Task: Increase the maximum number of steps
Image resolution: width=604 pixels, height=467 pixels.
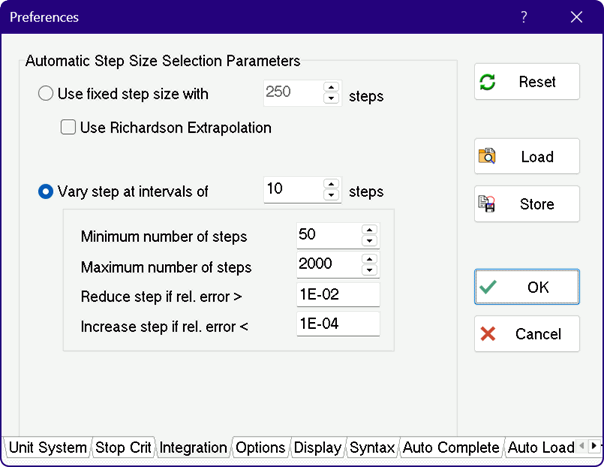Action: click(369, 260)
